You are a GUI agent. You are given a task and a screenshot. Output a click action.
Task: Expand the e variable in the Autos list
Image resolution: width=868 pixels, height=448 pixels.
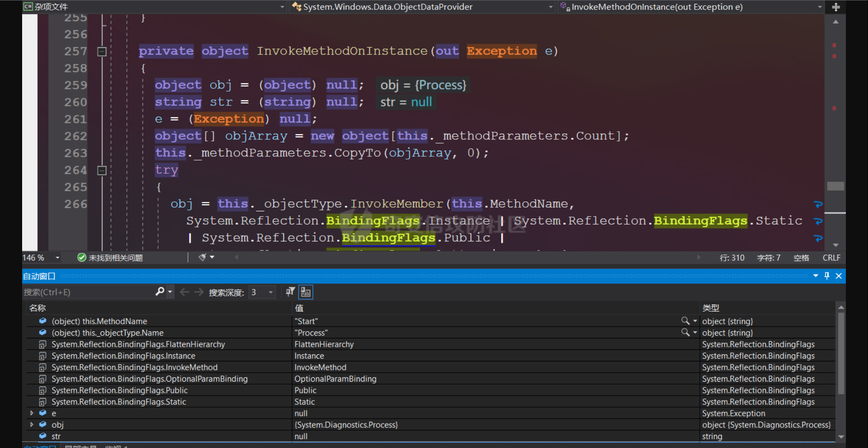[x=32, y=413]
